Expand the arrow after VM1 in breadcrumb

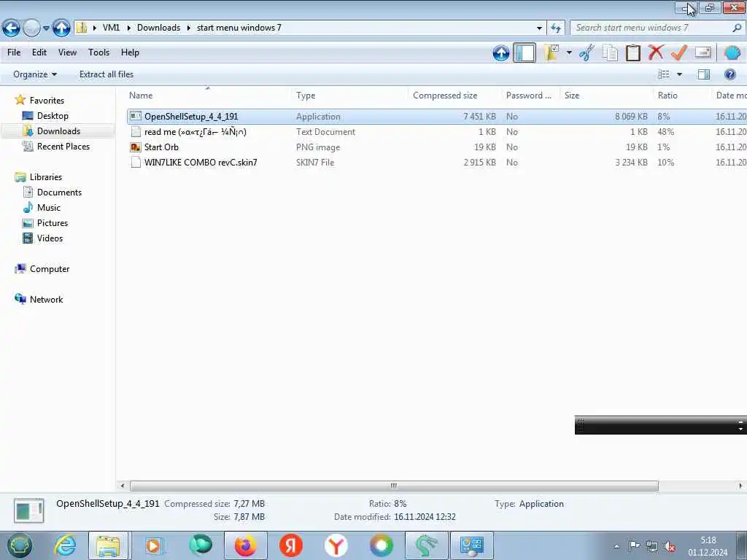pos(128,28)
